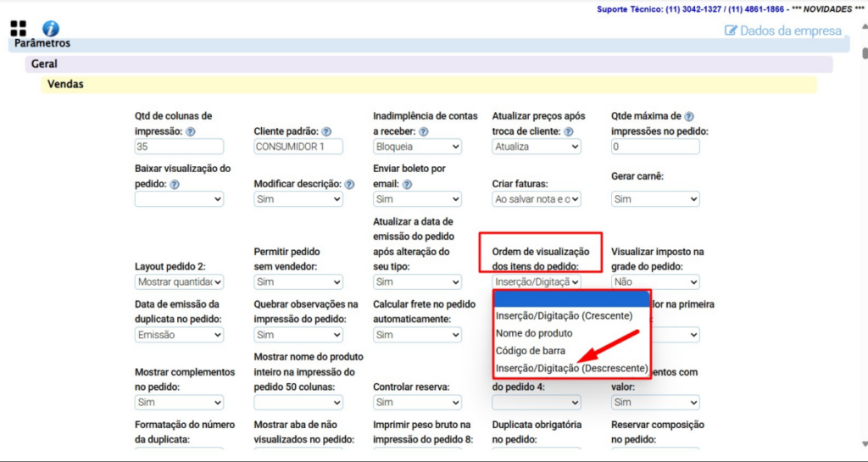The image size is (868, 462).
Task: Open the Atualizar preços dropdown showing Atualiza
Action: pyautogui.click(x=537, y=147)
